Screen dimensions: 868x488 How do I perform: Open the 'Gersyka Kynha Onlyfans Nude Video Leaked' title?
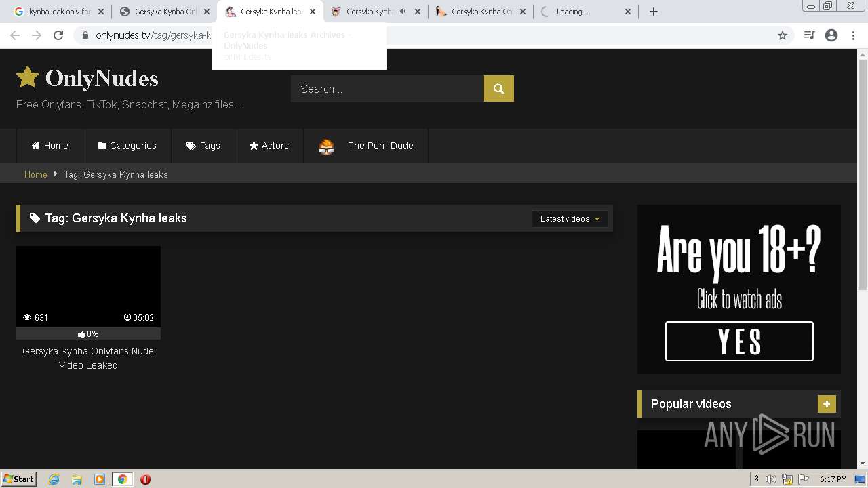coord(88,358)
